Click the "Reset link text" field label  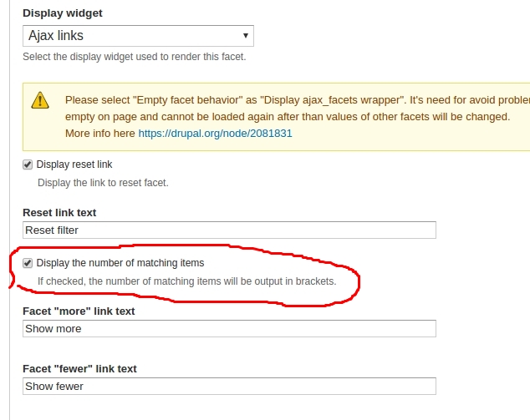[x=59, y=213]
